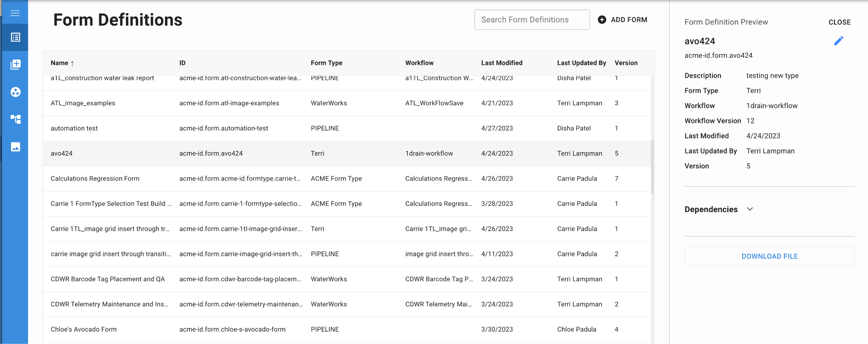Click the Workflow column header
This screenshot has height=344, width=868.
click(x=419, y=63)
